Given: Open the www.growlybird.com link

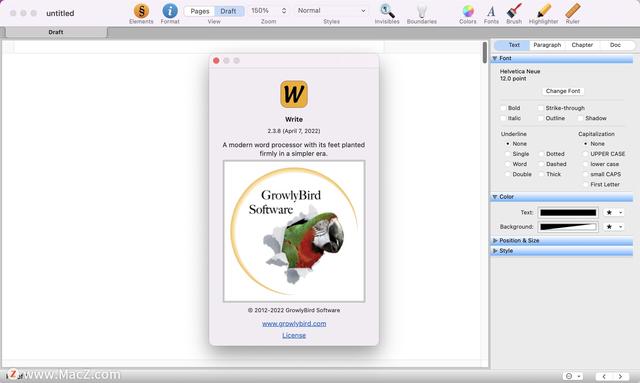Looking at the screenshot, I should tap(294, 324).
